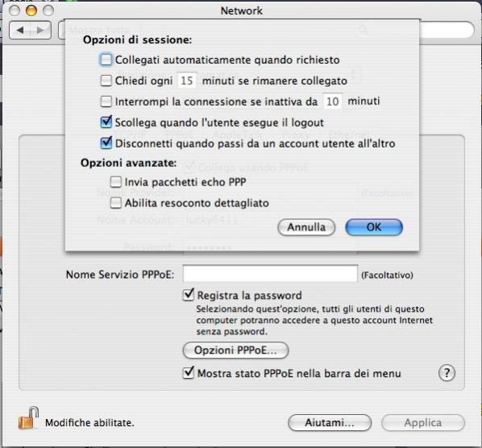Open the Opzioni PPPoE... button

pos(235,351)
